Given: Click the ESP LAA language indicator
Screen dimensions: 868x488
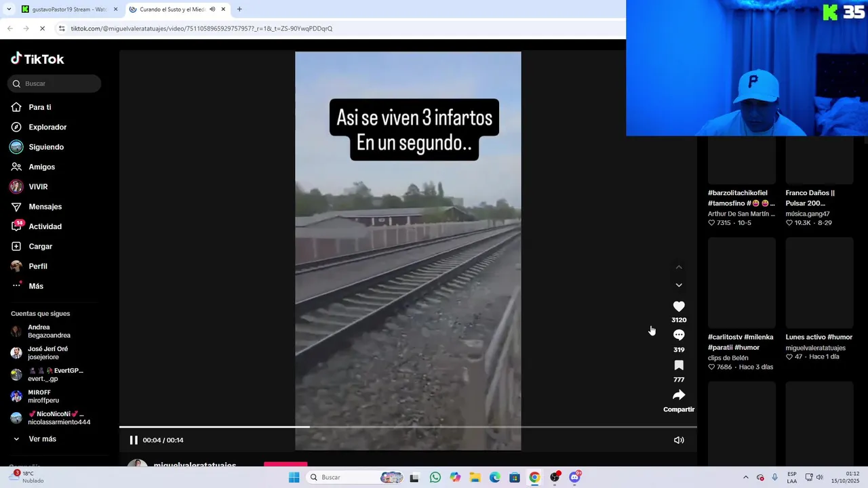Looking at the screenshot, I should (x=792, y=477).
